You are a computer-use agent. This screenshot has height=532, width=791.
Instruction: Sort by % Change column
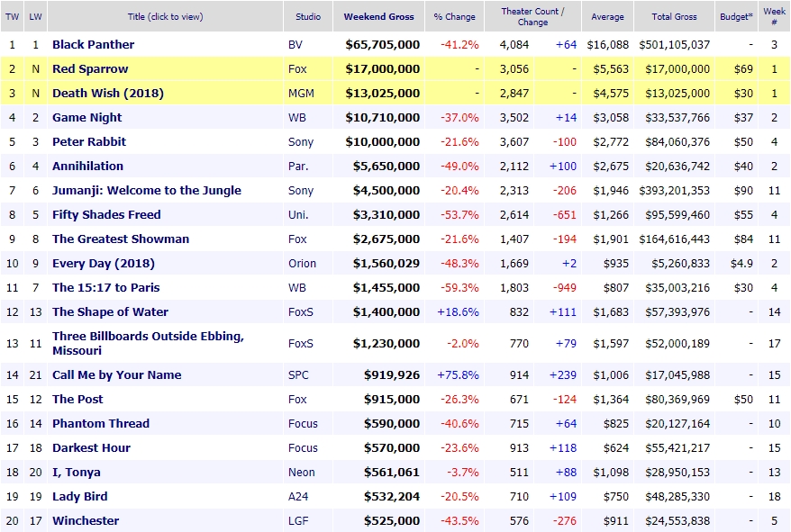point(455,16)
